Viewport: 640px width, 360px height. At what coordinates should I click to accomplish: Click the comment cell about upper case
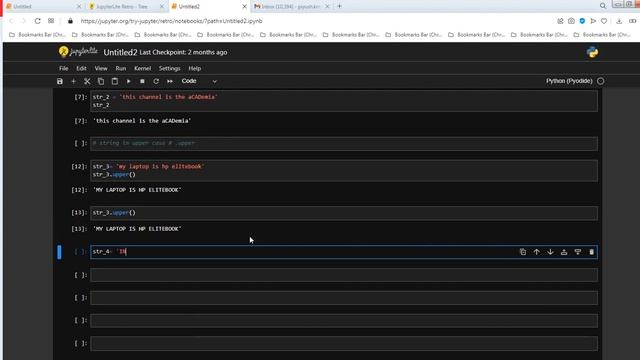tap(344, 143)
